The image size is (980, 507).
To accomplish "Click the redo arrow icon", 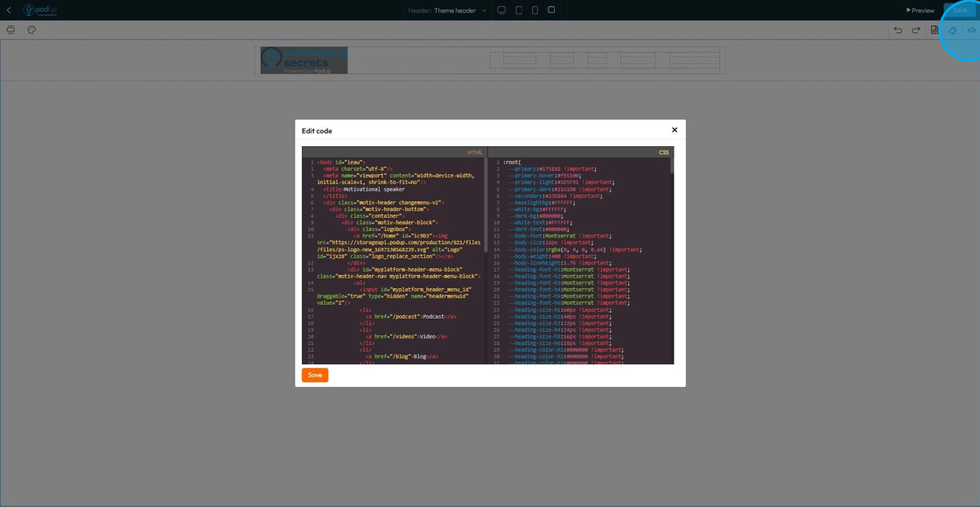I will [x=916, y=30].
